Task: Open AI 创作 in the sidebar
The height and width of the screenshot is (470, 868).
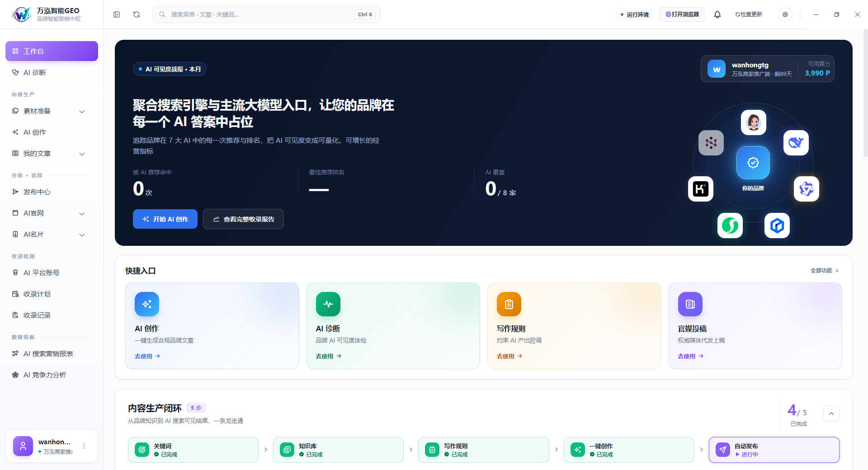Action: (52, 132)
